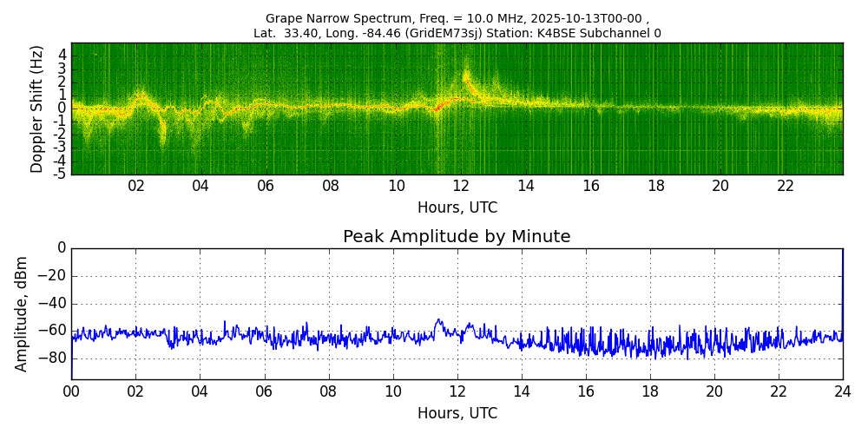Click the 00 hour tick on the amplitude plot
The width and height of the screenshot is (868, 434).
(x=71, y=391)
